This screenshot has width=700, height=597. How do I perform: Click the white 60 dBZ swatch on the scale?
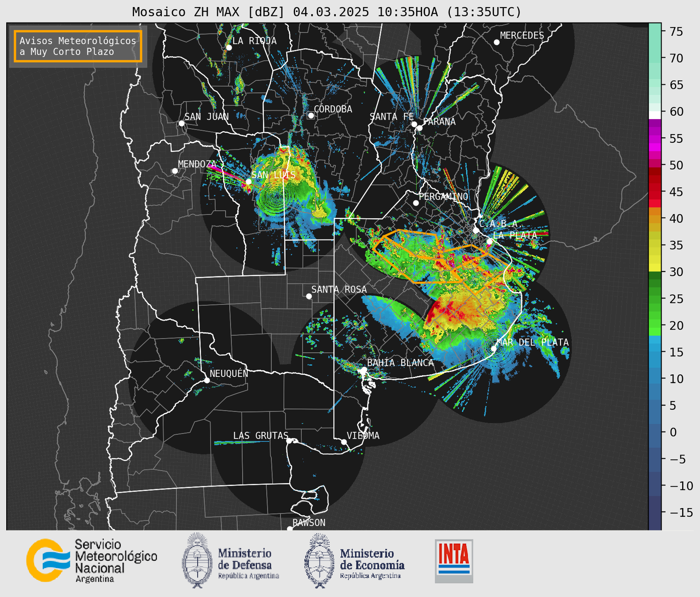655,115
